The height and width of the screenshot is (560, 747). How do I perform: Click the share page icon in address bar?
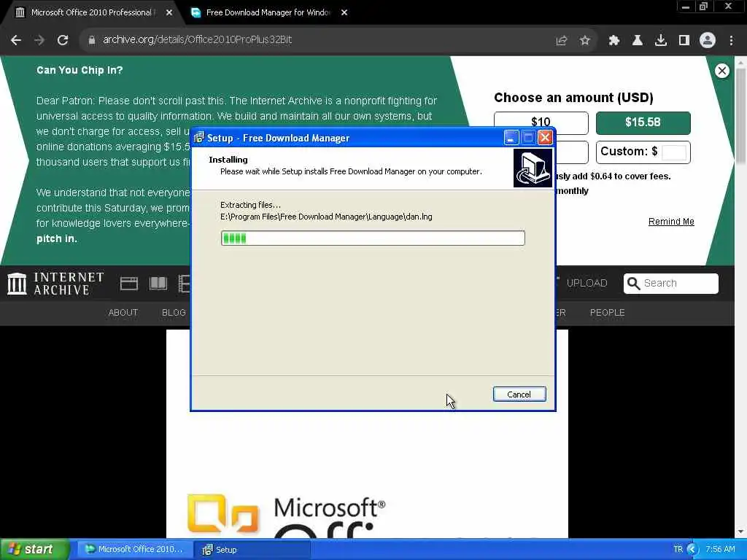[561, 41]
